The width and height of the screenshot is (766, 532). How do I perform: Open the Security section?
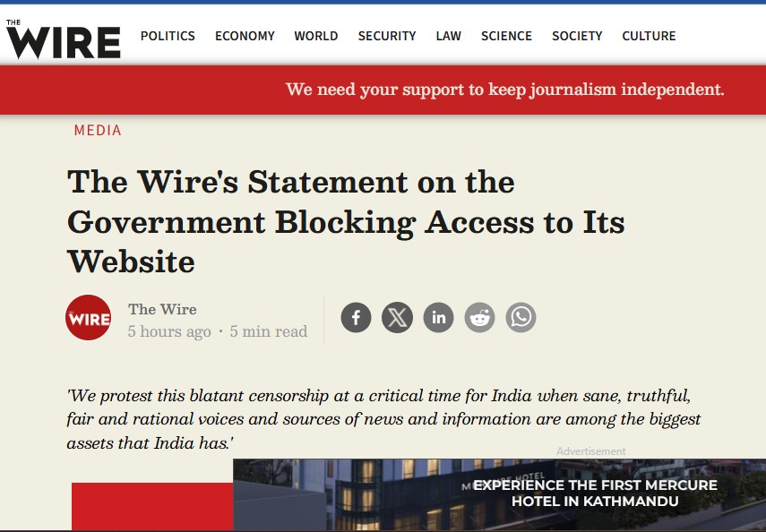pos(387,36)
